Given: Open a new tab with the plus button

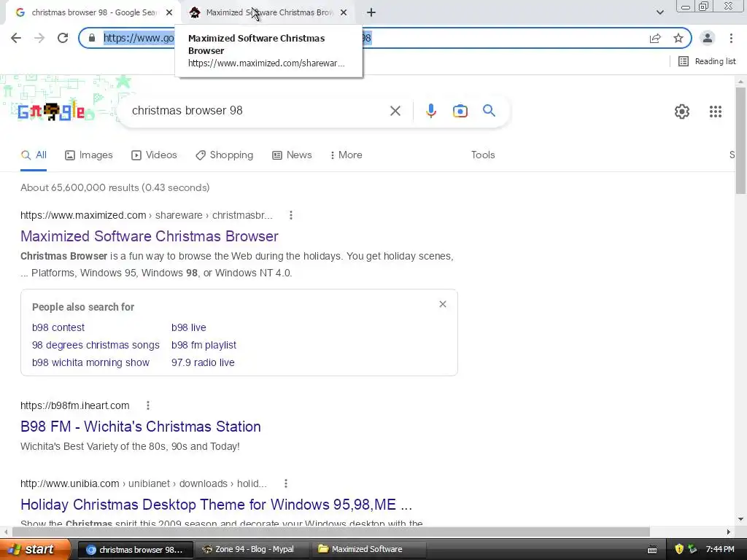Looking at the screenshot, I should [x=371, y=12].
